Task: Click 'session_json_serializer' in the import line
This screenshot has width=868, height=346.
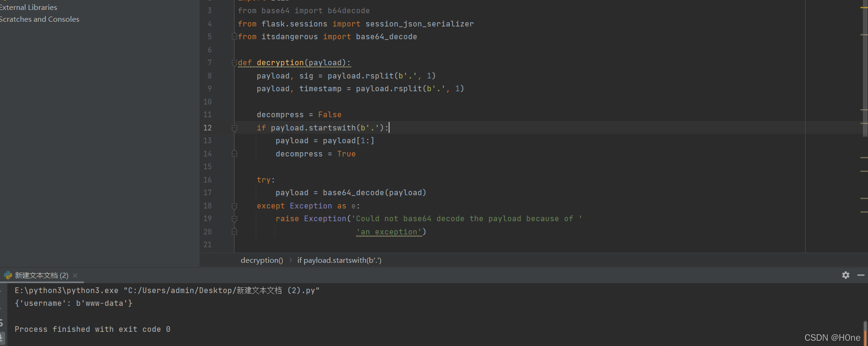Action: point(419,24)
